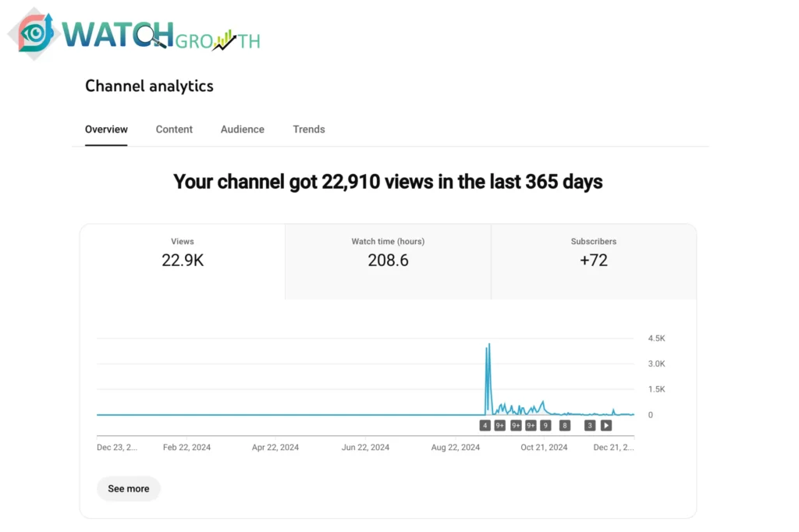Click the Oct 21, 2024 axis date label

(x=544, y=448)
